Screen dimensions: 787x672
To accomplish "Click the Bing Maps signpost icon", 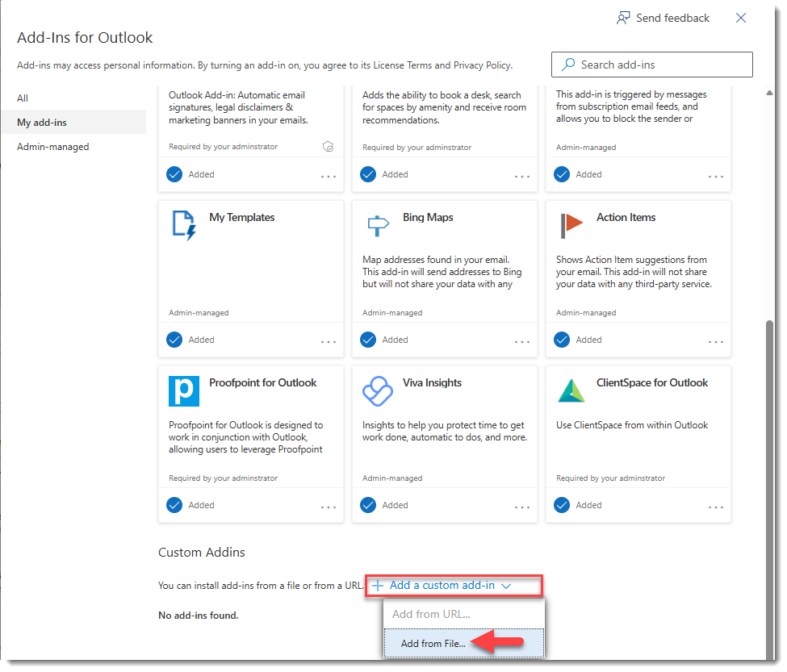I will pyautogui.click(x=378, y=226).
